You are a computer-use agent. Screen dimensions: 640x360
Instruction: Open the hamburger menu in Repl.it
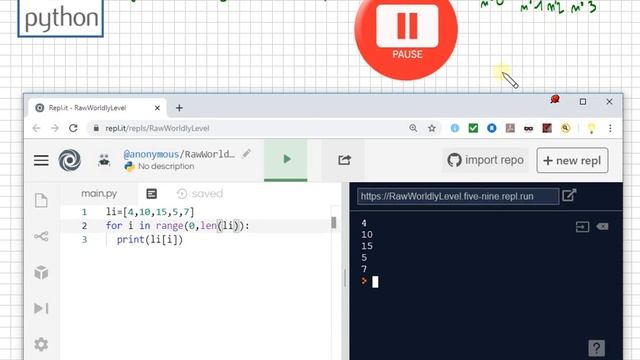(x=41, y=160)
